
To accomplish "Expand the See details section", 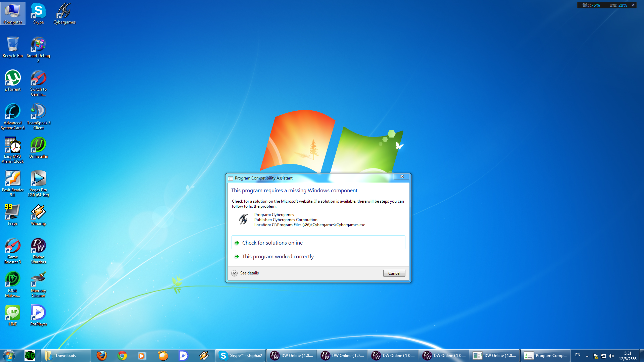I will coord(245,273).
